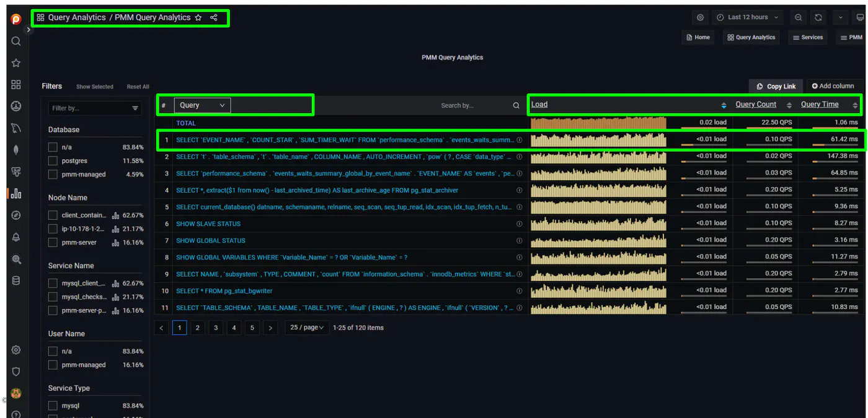Open the database cylinder sidebar icon

click(x=16, y=281)
